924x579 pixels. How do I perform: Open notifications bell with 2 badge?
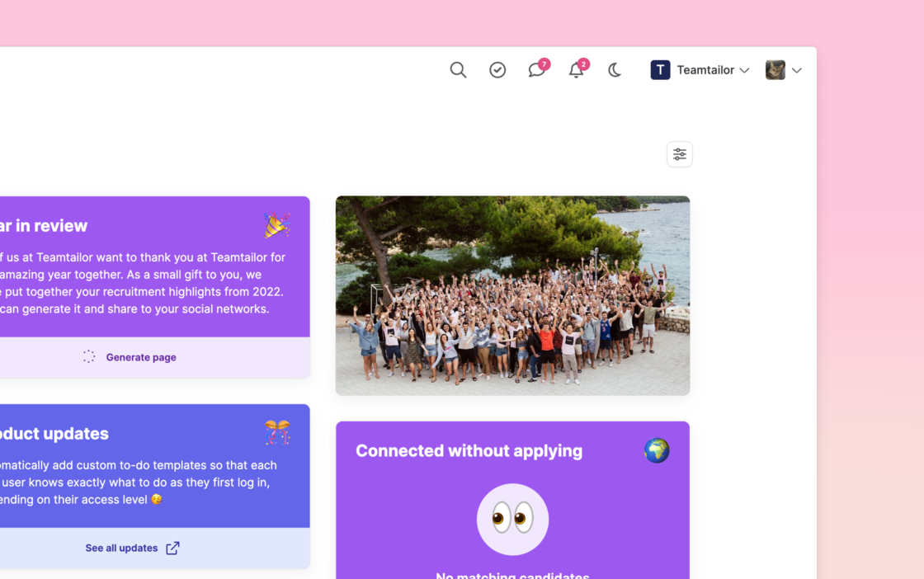tap(578, 68)
